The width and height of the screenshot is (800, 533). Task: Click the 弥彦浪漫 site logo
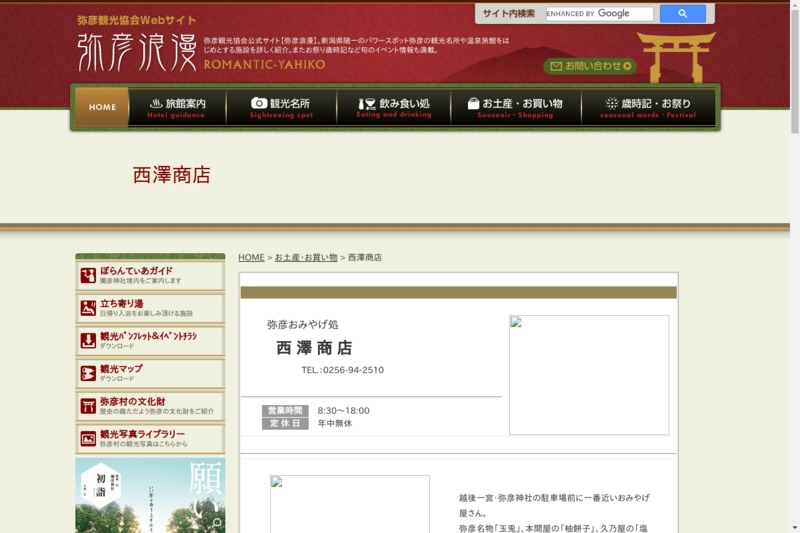point(137,52)
